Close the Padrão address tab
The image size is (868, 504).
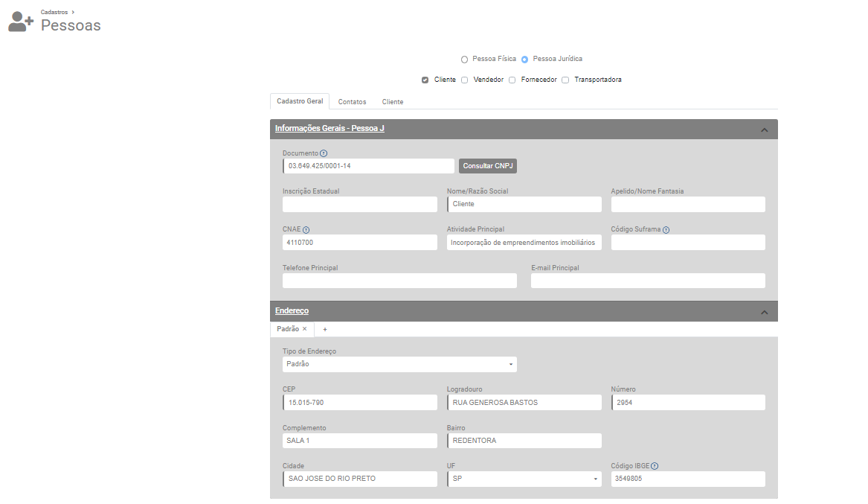pos(304,329)
